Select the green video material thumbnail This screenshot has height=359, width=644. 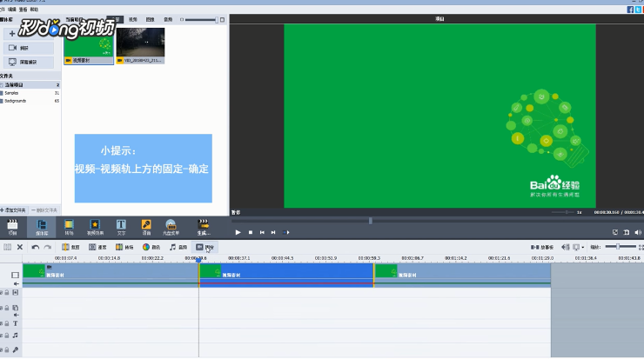click(89, 45)
